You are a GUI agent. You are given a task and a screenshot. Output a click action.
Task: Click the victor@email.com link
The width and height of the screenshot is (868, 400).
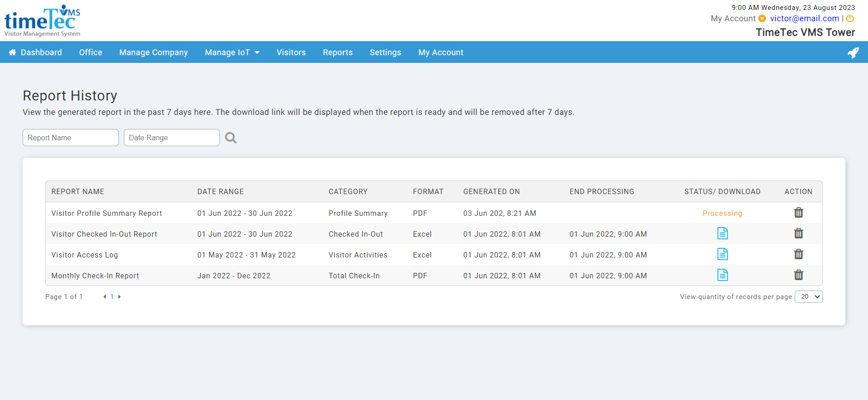[805, 19]
